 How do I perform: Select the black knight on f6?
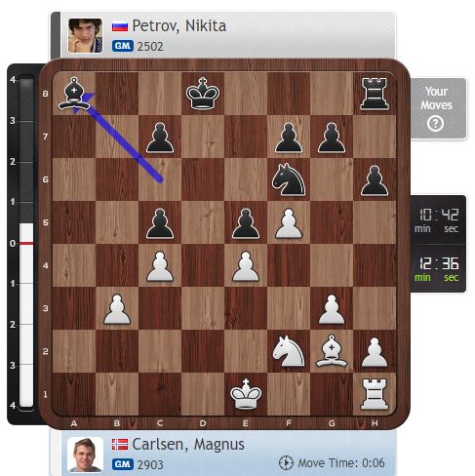[289, 179]
